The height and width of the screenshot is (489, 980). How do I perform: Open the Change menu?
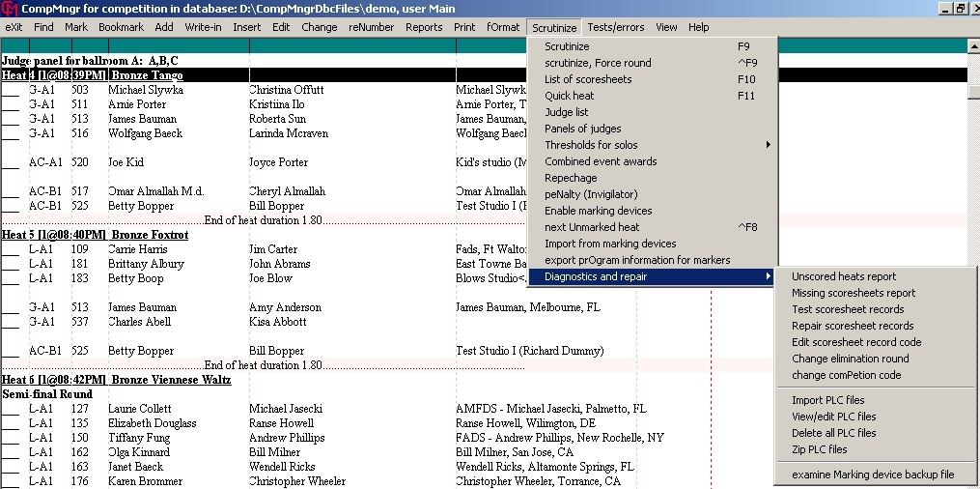(320, 27)
